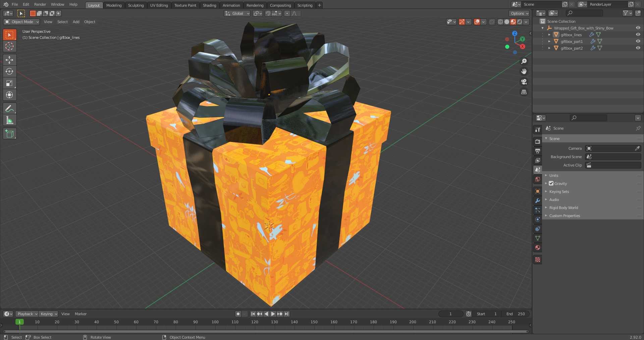Toggle the Gravity checkbox

click(x=551, y=183)
